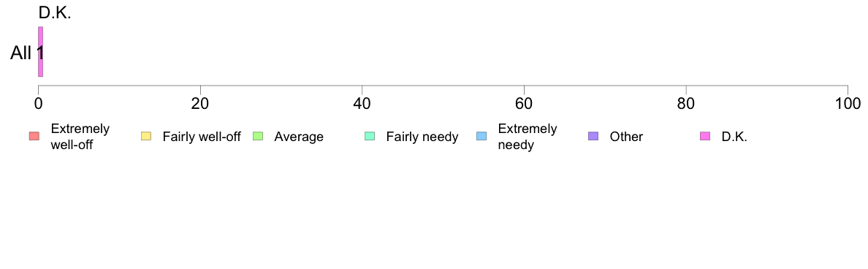
Task: Select the Fairly well-off yellow legend swatch
Action: coord(146,136)
